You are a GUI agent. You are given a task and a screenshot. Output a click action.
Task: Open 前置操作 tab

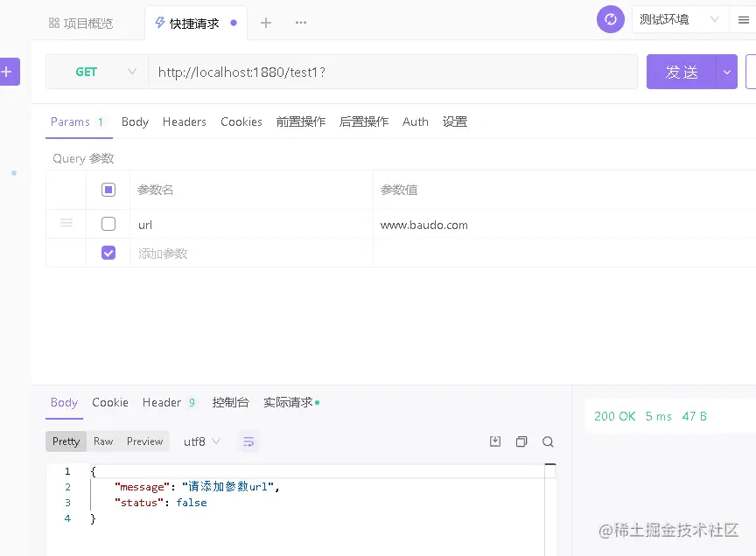[301, 122]
